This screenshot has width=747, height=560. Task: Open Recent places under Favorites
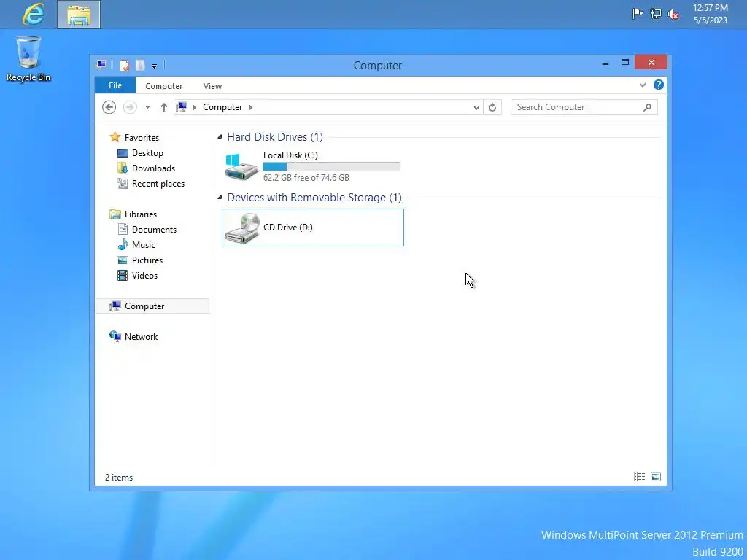pos(158,183)
